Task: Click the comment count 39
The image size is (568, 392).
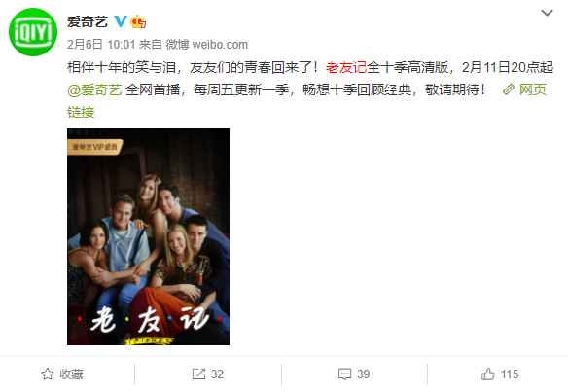Action: click(x=363, y=374)
